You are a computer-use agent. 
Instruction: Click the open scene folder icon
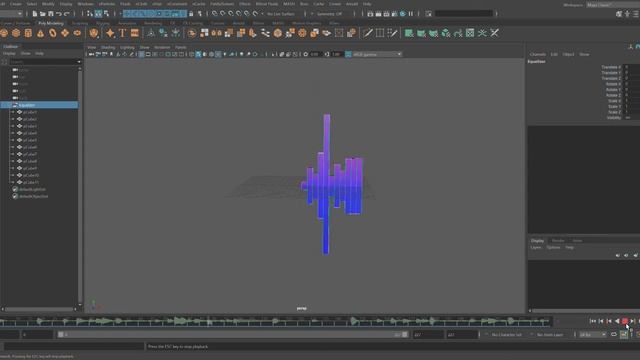tap(42, 13)
